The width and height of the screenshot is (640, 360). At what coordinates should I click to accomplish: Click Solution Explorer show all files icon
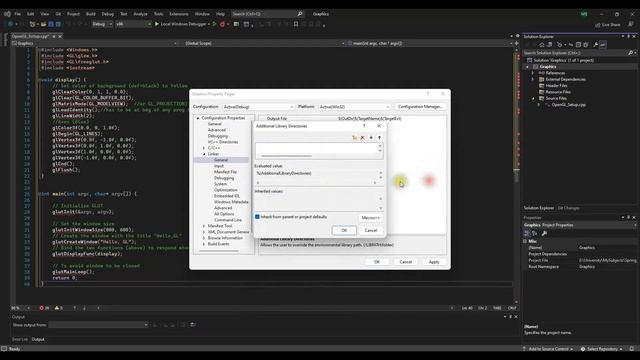coord(586,45)
